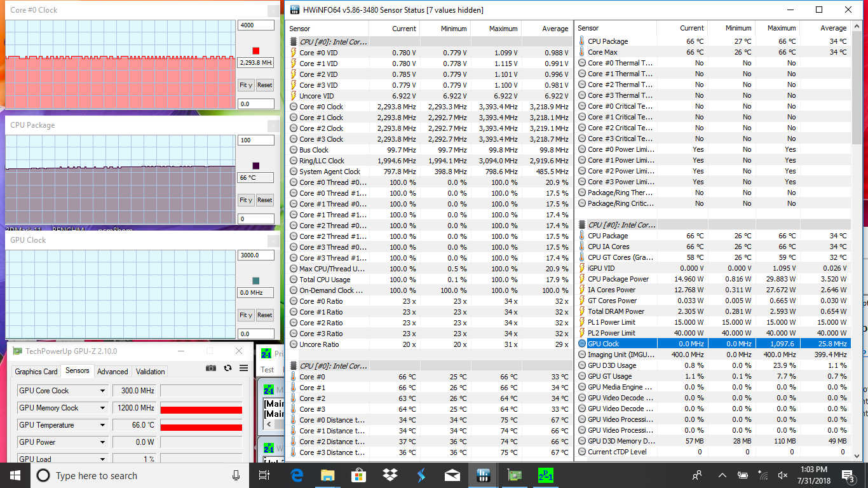Activate the search box microphone
Image resolution: width=868 pixels, height=488 pixels.
(236, 475)
